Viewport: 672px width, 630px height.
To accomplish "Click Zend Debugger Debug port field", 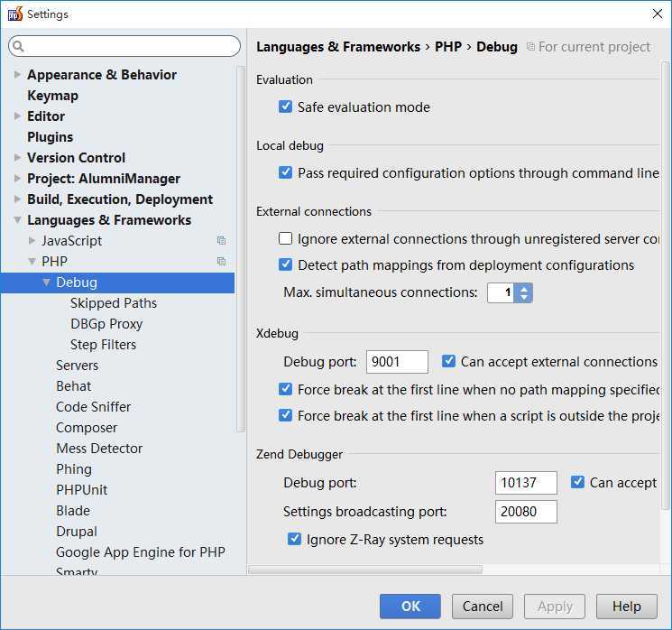I will [526, 483].
